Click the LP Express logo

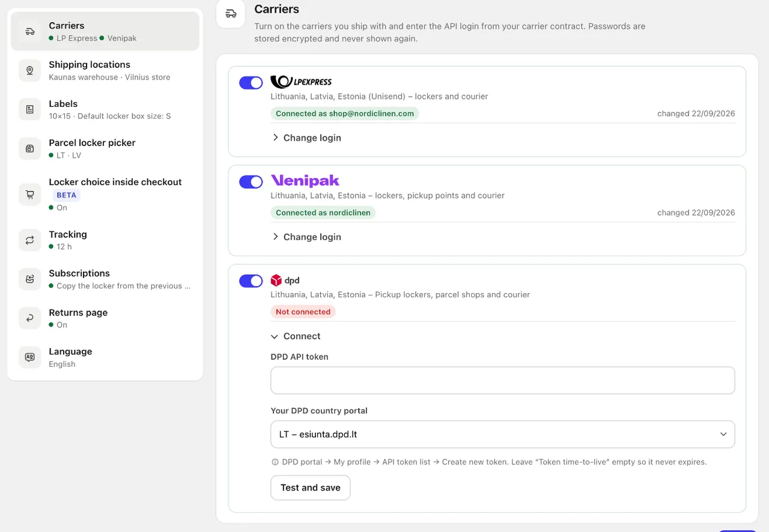tap(301, 82)
